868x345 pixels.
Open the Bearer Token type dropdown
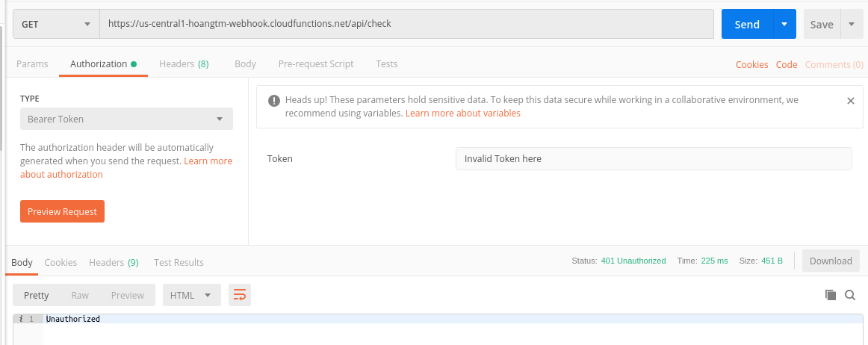(x=126, y=119)
